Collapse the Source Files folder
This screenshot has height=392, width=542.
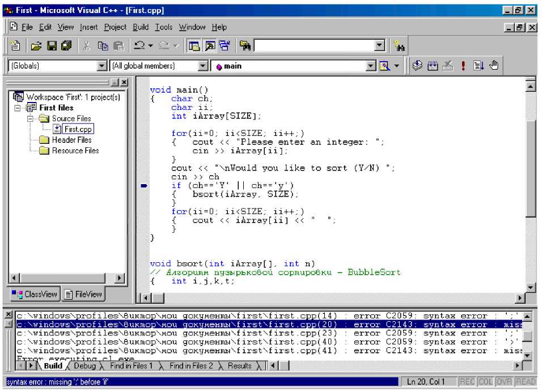coord(31,119)
